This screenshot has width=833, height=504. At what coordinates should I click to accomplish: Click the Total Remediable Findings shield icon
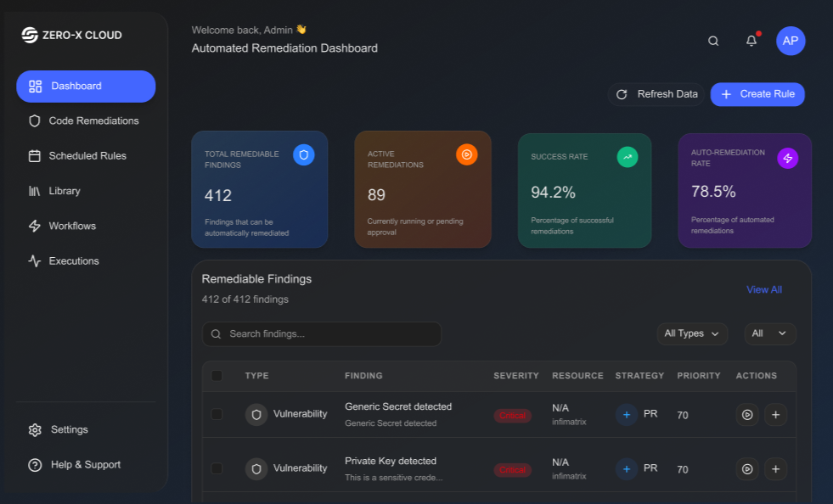point(304,154)
